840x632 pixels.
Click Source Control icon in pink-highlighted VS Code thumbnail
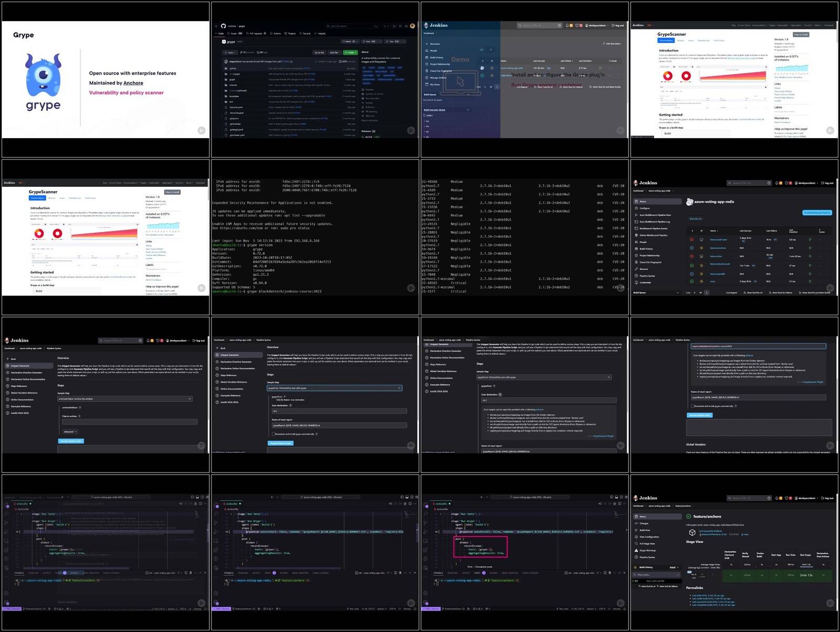(425, 523)
